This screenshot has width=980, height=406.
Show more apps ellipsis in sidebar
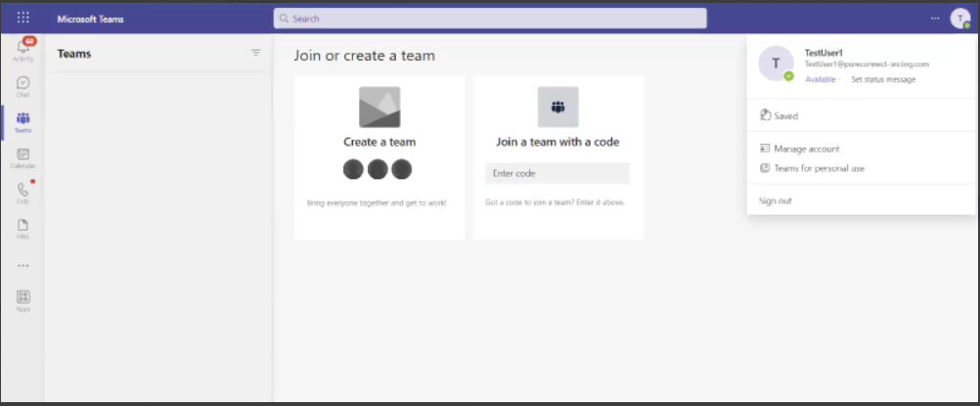22,265
